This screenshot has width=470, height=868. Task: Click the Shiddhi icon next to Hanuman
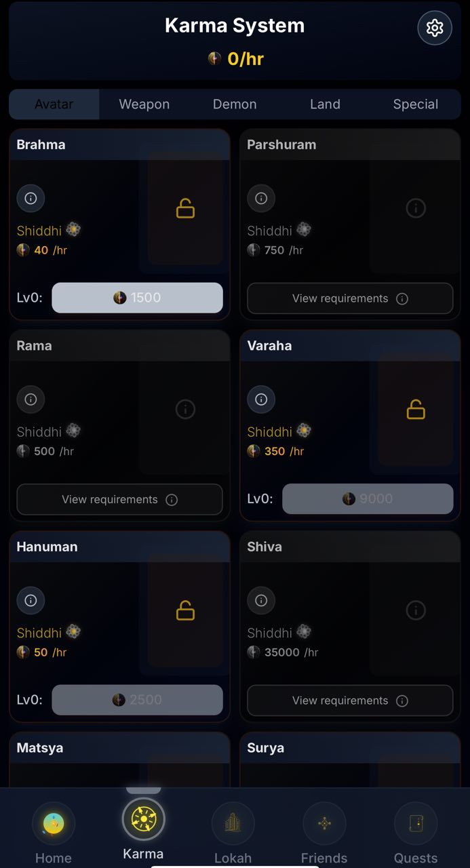tap(73, 632)
